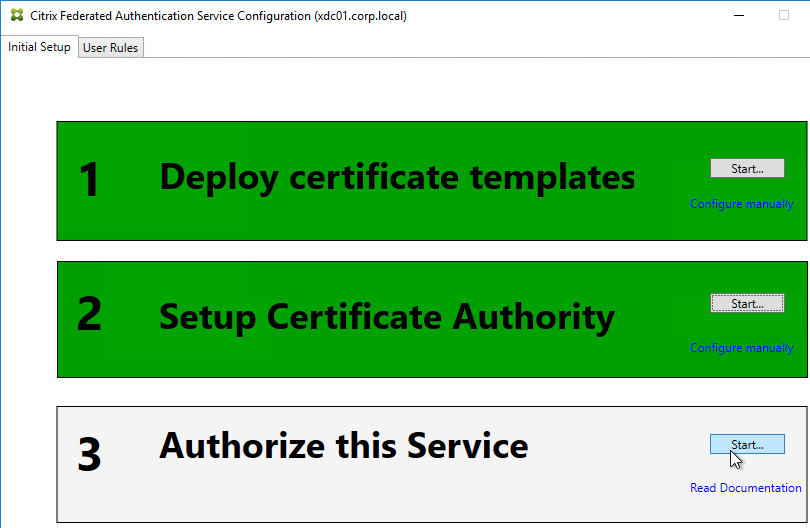Click the Setup Certificate Authority heading

point(387,317)
